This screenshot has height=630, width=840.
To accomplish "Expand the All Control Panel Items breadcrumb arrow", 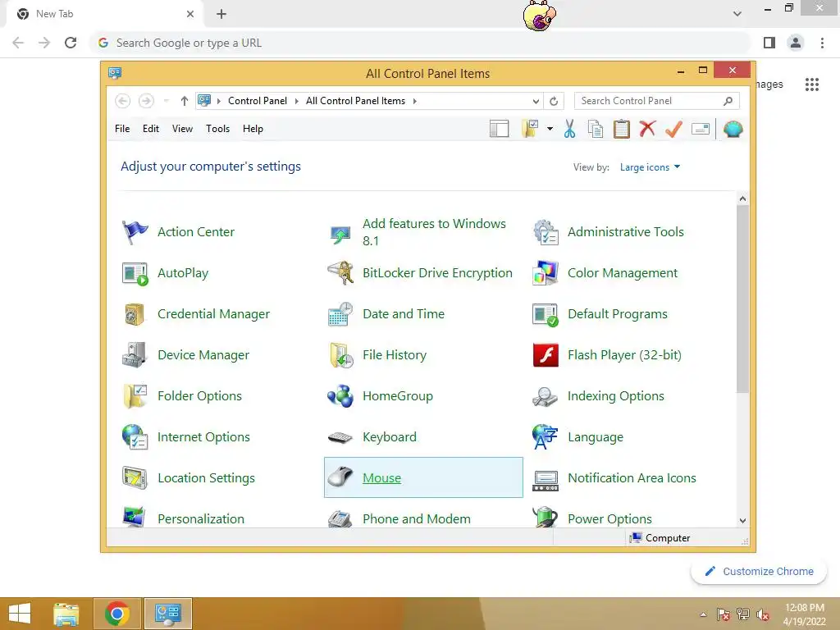I will tap(414, 101).
